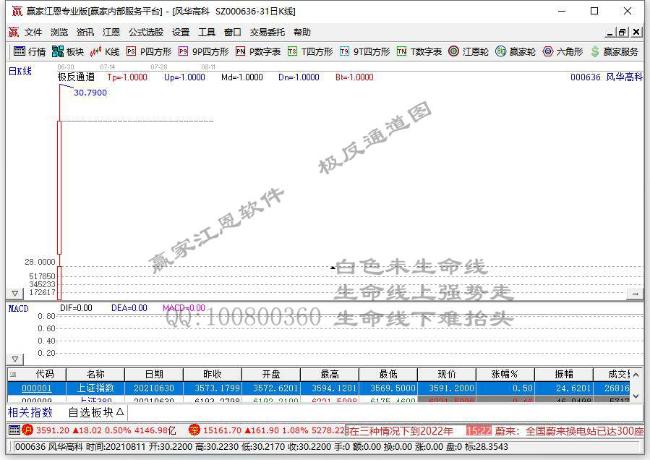
Task: Open the 窗口 menu
Action: pos(233,32)
